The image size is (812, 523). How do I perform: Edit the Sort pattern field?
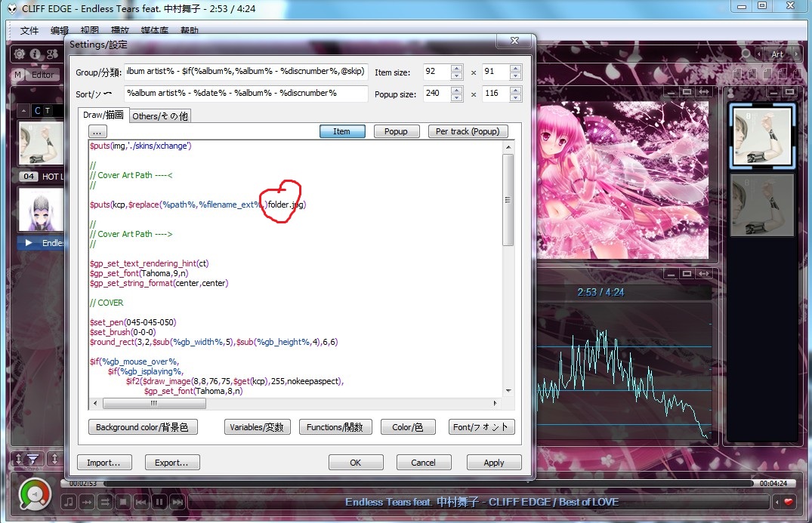click(246, 93)
